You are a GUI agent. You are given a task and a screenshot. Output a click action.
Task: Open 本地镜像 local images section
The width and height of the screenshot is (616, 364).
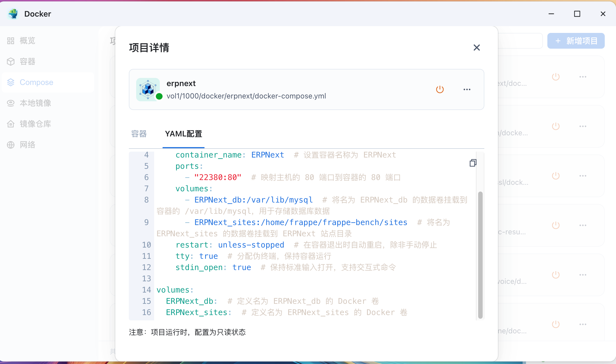tap(35, 103)
